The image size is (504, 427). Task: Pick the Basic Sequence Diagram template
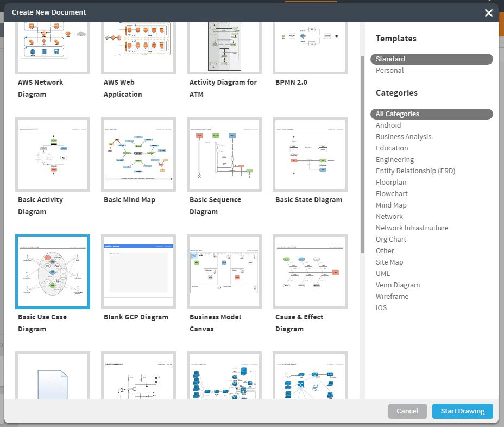coord(224,154)
